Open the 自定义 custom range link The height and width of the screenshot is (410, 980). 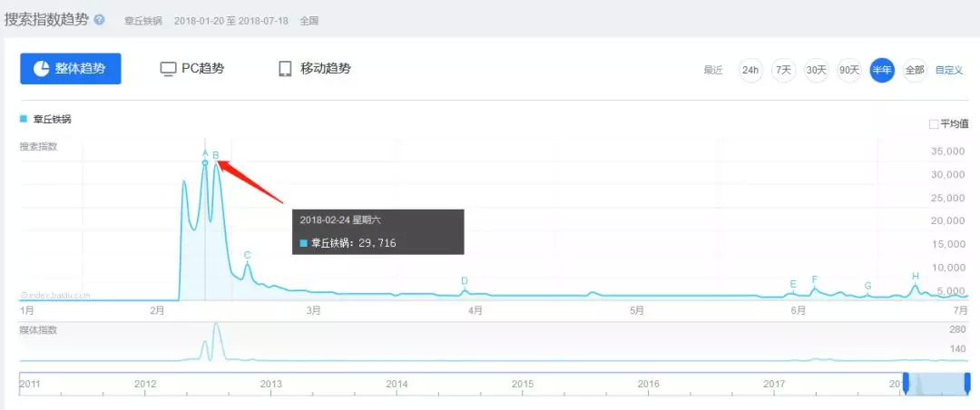(949, 70)
